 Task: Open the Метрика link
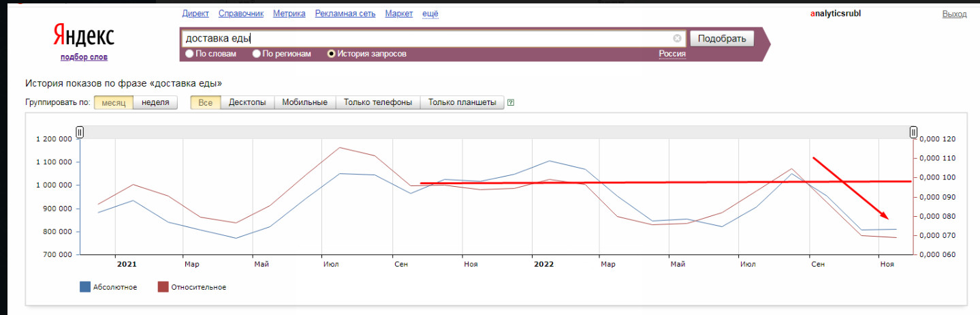click(x=289, y=14)
